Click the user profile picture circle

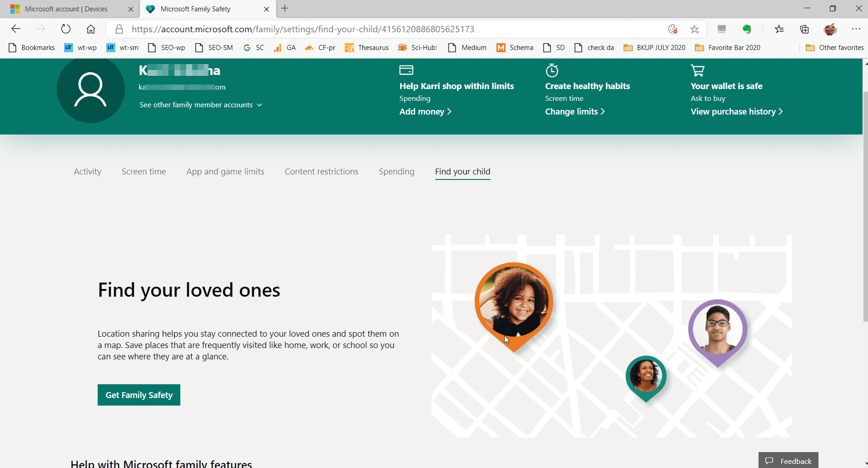[91, 90]
